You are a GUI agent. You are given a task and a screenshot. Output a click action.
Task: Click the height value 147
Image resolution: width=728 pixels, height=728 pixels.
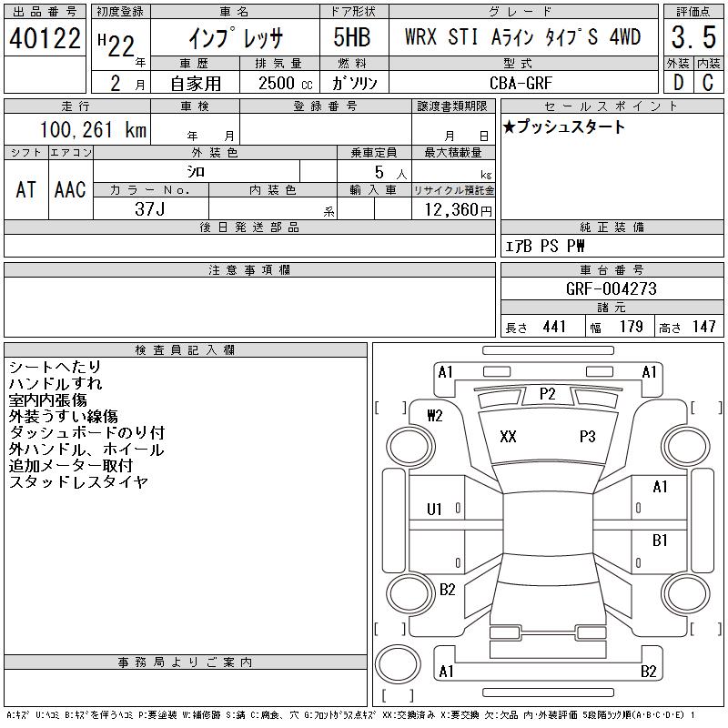click(x=703, y=327)
